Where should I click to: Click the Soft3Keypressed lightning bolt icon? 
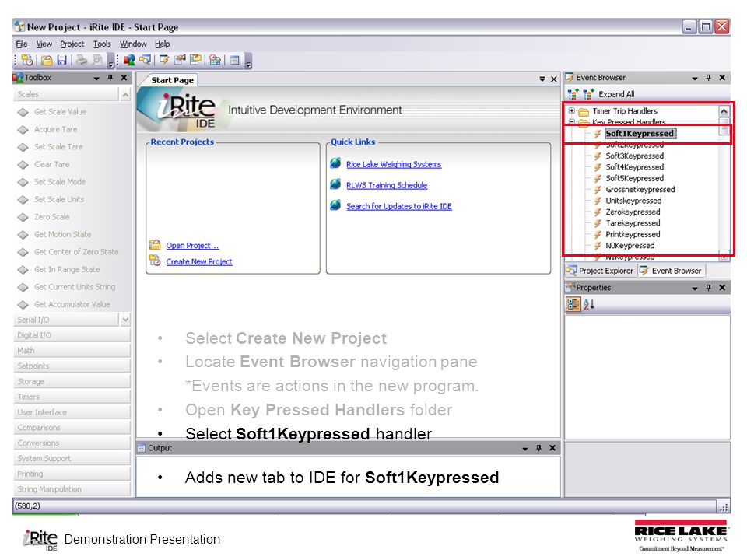coord(598,156)
